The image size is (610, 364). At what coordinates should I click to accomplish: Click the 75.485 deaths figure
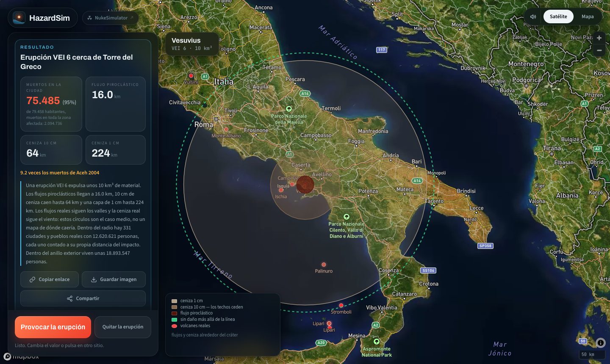pos(43,101)
